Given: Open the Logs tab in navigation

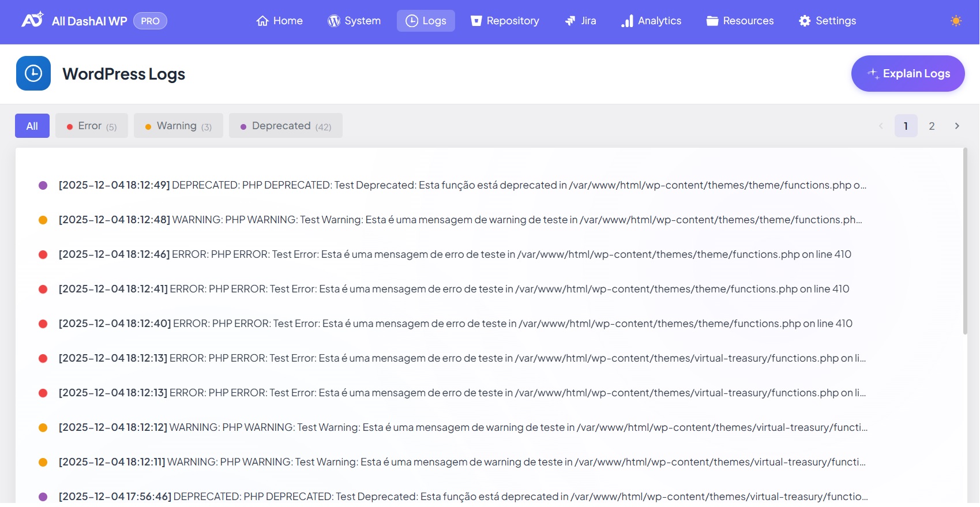Looking at the screenshot, I should pyautogui.click(x=426, y=21).
